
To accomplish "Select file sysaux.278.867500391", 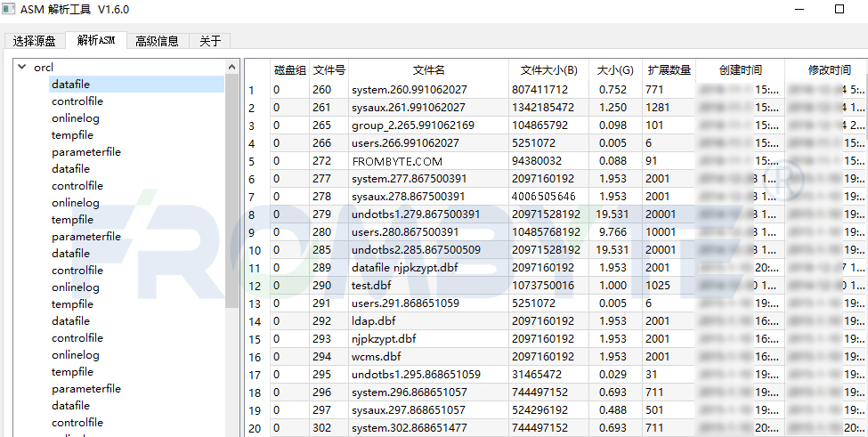I will pos(429,197).
